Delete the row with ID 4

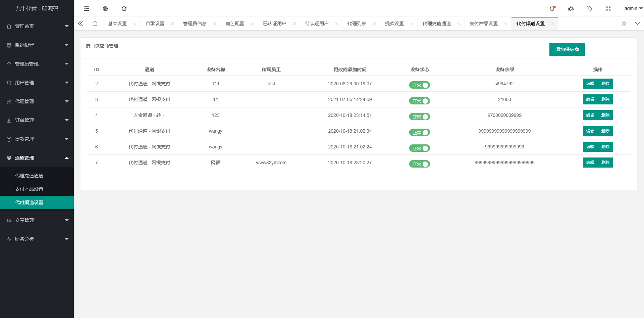[x=605, y=115]
